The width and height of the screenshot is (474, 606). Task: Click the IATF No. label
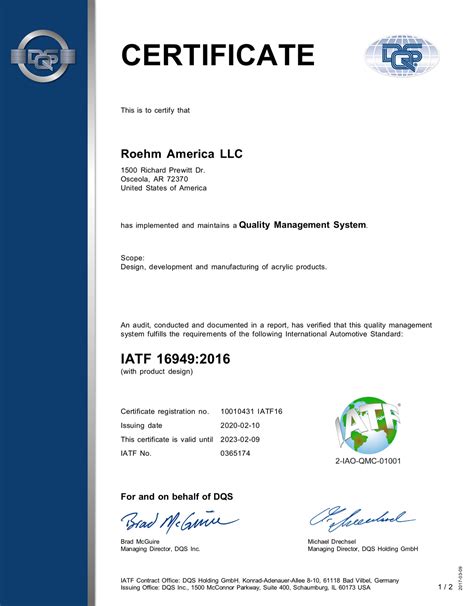[136, 453]
